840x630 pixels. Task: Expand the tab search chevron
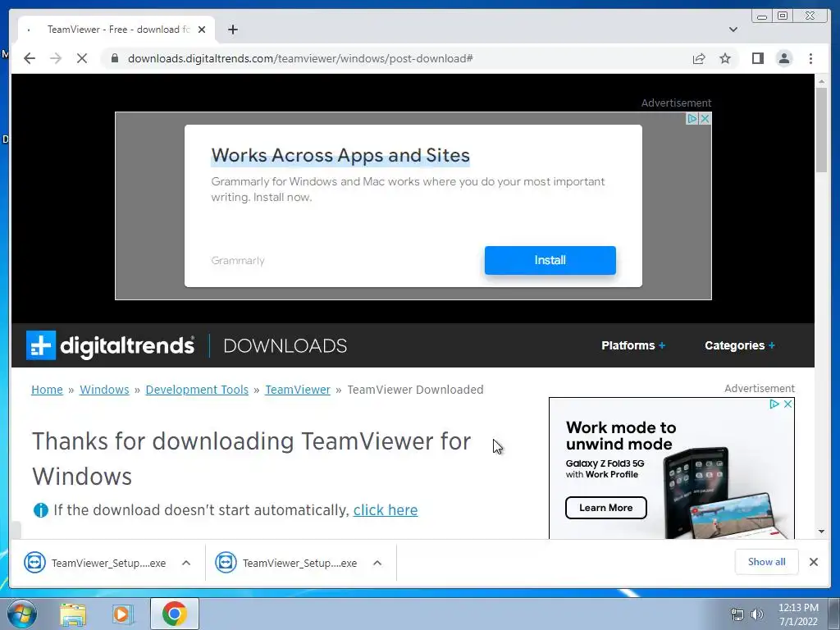click(733, 30)
